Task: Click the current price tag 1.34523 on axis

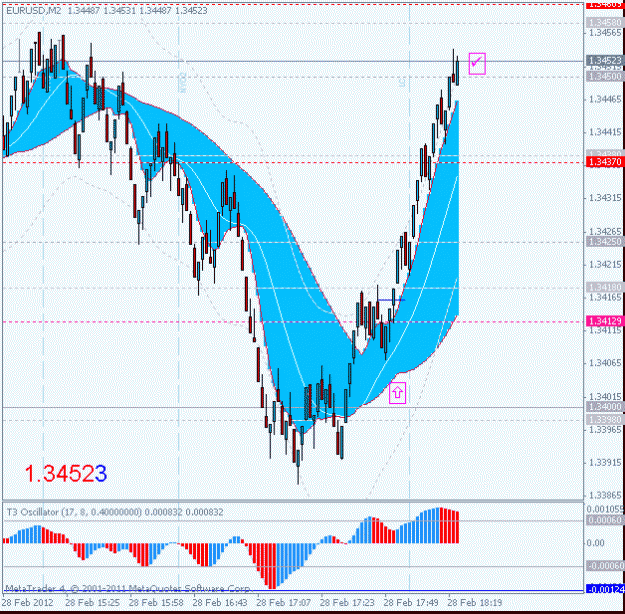Action: coord(605,61)
